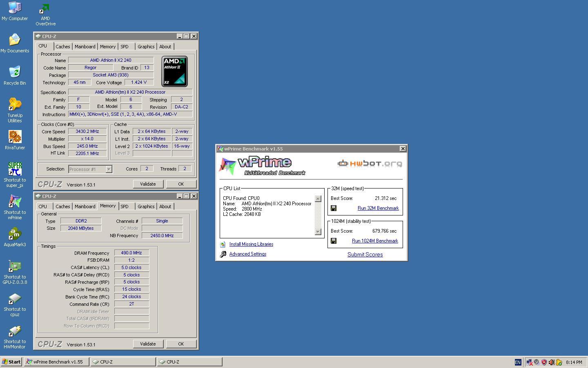Click the Core Speed value 3430.2 MHz
The height and width of the screenshot is (368, 588).
coord(87,132)
